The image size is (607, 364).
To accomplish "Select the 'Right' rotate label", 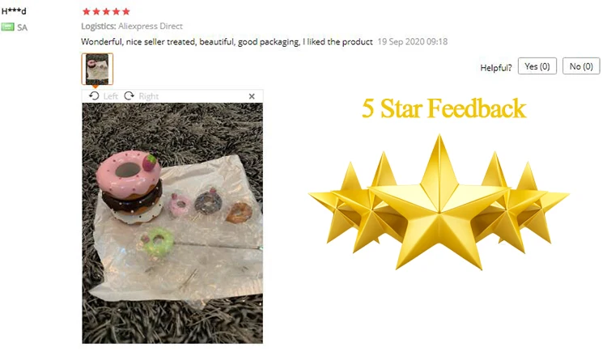I will tap(149, 96).
